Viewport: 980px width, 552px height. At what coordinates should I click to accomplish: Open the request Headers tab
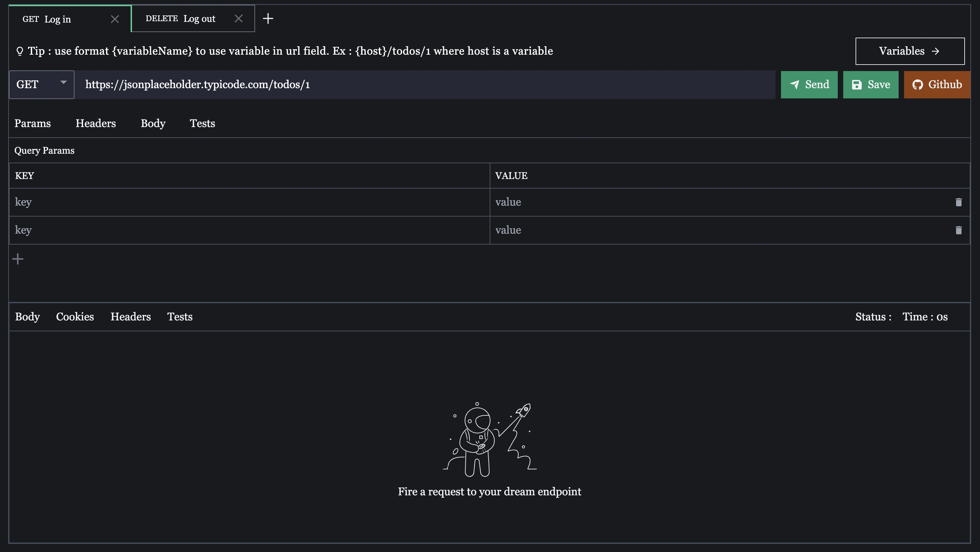click(x=95, y=124)
